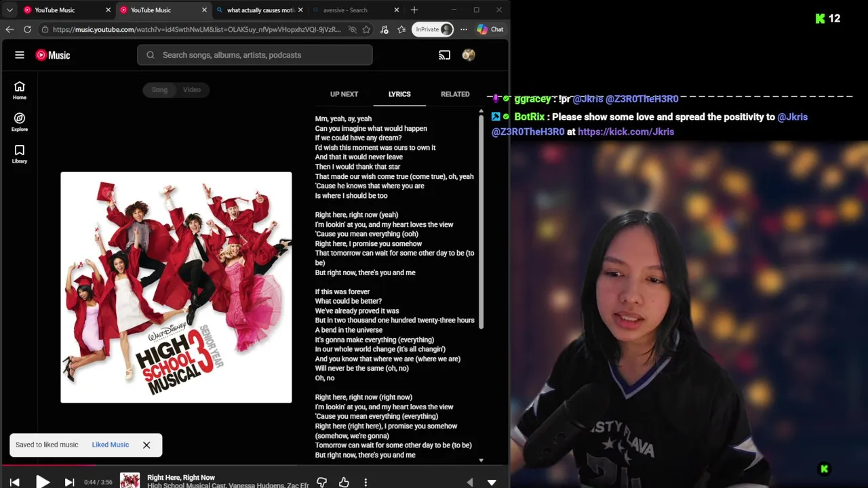The height and width of the screenshot is (488, 868).
Task: Toggle the thumbs up like button
Action: tap(344, 482)
